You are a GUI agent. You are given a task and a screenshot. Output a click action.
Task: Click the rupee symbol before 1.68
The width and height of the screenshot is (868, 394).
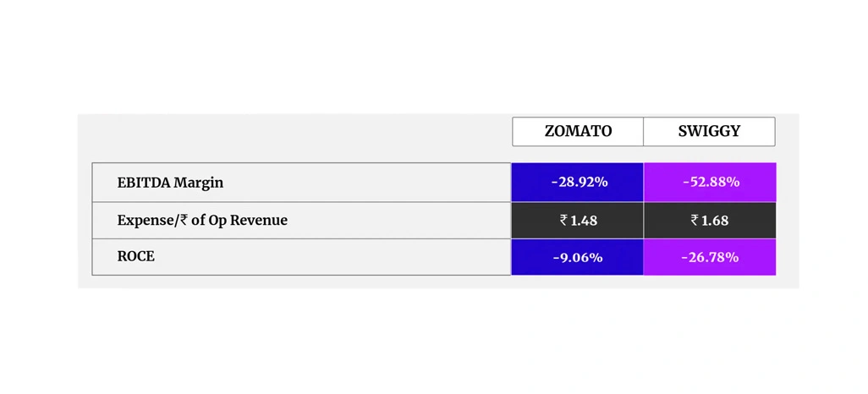(x=695, y=220)
